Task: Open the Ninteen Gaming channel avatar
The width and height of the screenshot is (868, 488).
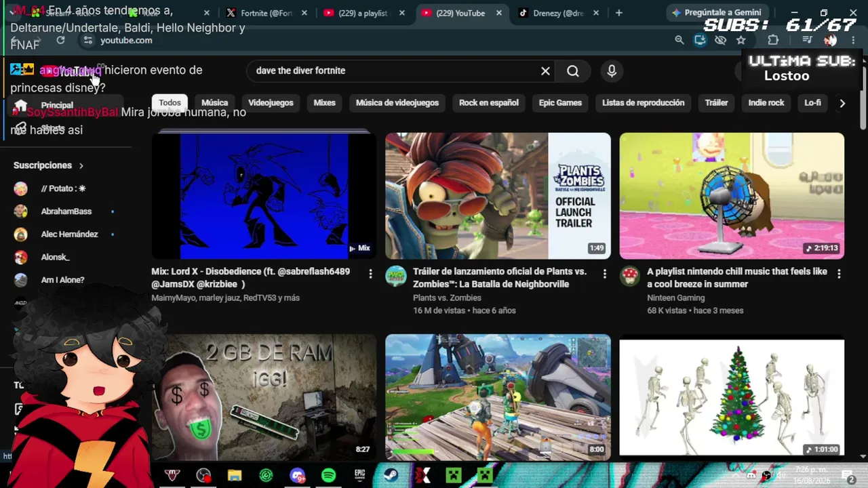Action: point(630,277)
